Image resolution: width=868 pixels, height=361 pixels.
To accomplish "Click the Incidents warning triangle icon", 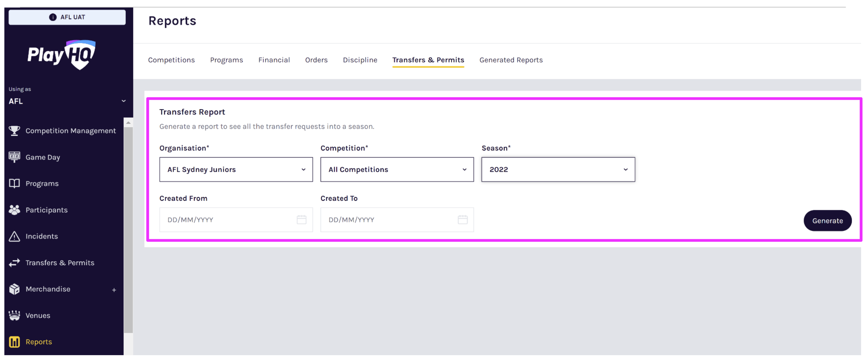I will pos(14,237).
